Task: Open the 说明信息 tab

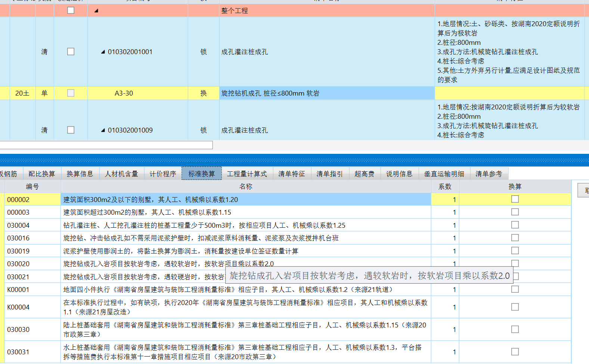Action: tap(399, 174)
